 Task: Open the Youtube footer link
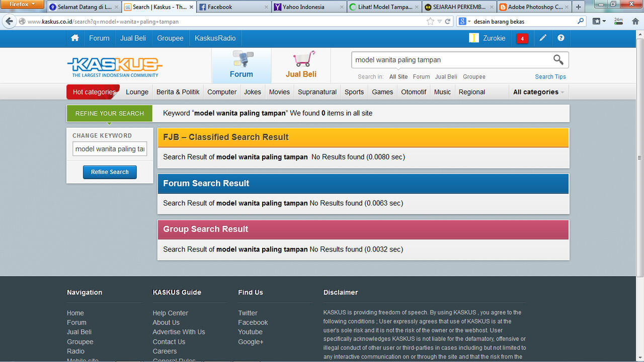250,332
